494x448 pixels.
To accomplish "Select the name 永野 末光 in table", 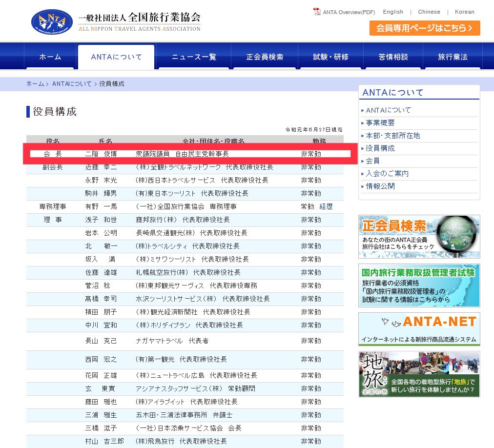I will [x=101, y=180].
